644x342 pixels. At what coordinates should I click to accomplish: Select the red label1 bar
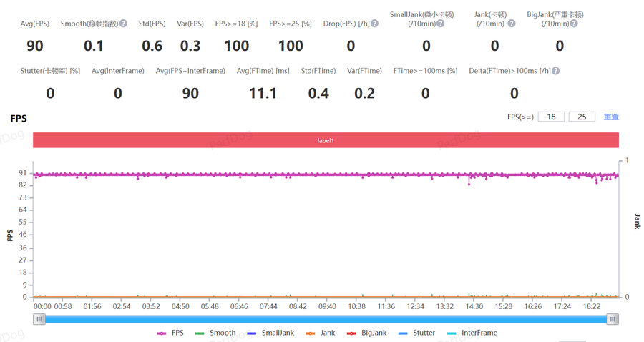point(326,140)
